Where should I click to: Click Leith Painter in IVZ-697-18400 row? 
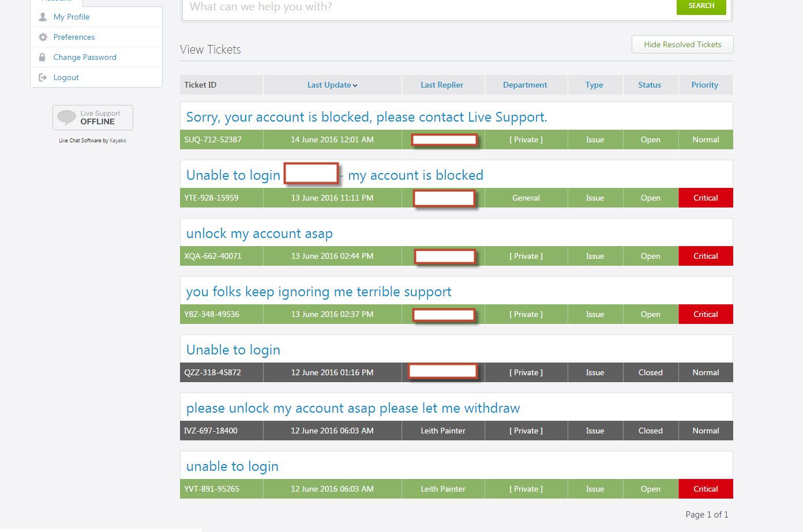(x=443, y=431)
